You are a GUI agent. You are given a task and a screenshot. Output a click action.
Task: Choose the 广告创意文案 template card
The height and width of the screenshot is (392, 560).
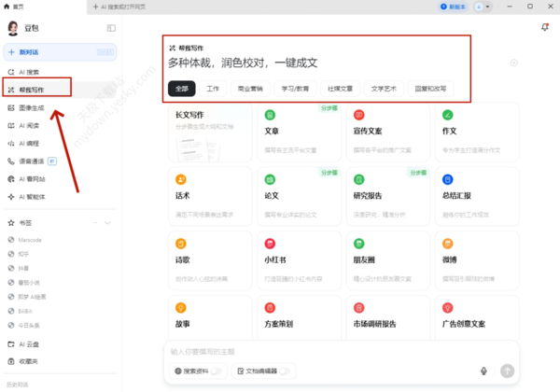click(x=477, y=317)
